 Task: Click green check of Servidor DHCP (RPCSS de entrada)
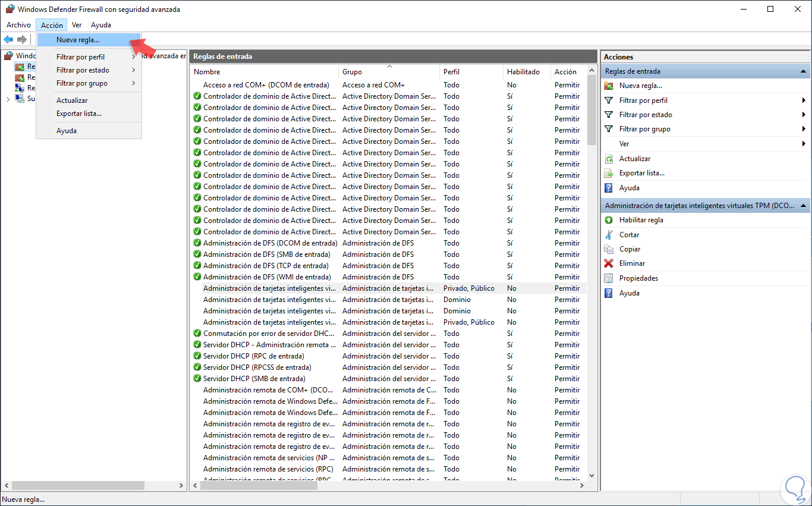point(197,367)
